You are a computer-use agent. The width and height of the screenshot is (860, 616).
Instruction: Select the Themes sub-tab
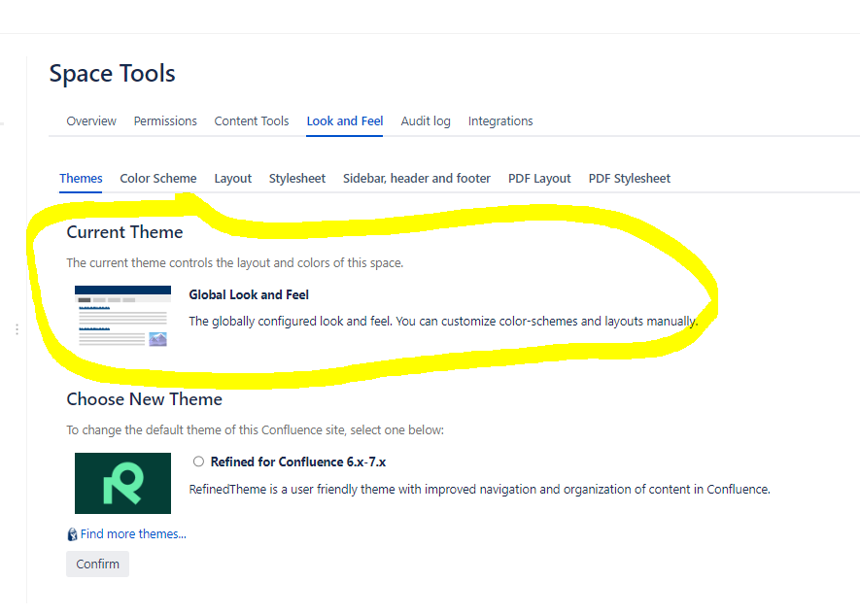coord(81,179)
